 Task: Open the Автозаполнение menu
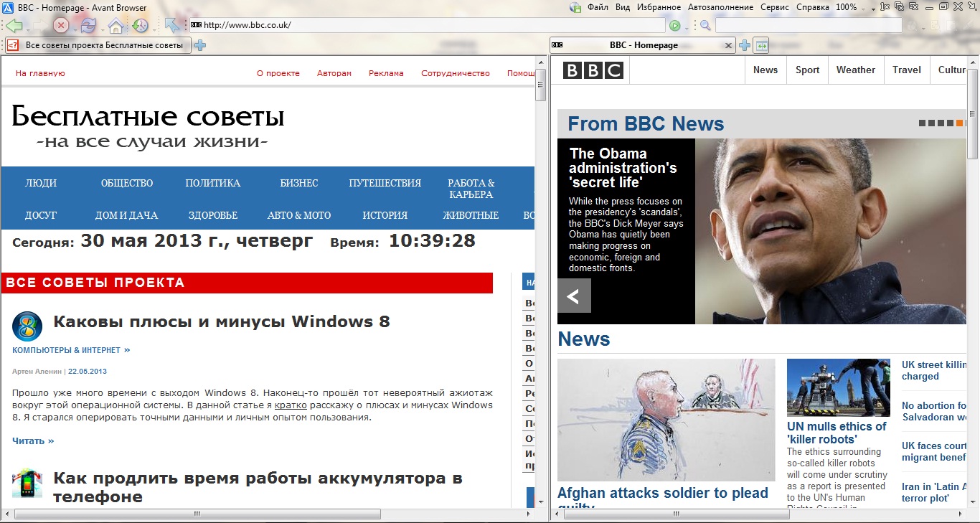(x=720, y=7)
